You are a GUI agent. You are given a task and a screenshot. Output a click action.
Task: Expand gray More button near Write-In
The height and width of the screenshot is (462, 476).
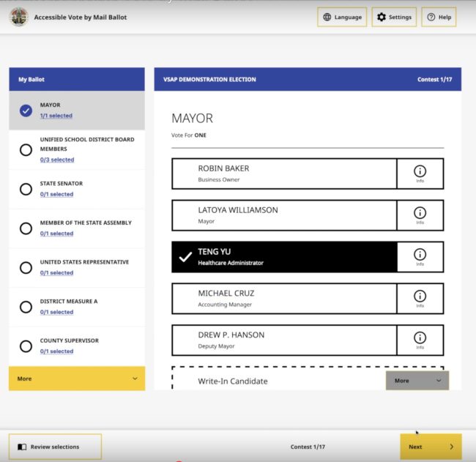coord(417,381)
